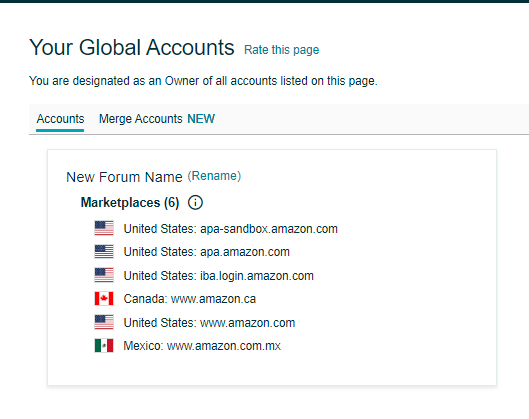
Task: Select United States apa-sandbox.amazon.com marketplace
Action: (230, 229)
